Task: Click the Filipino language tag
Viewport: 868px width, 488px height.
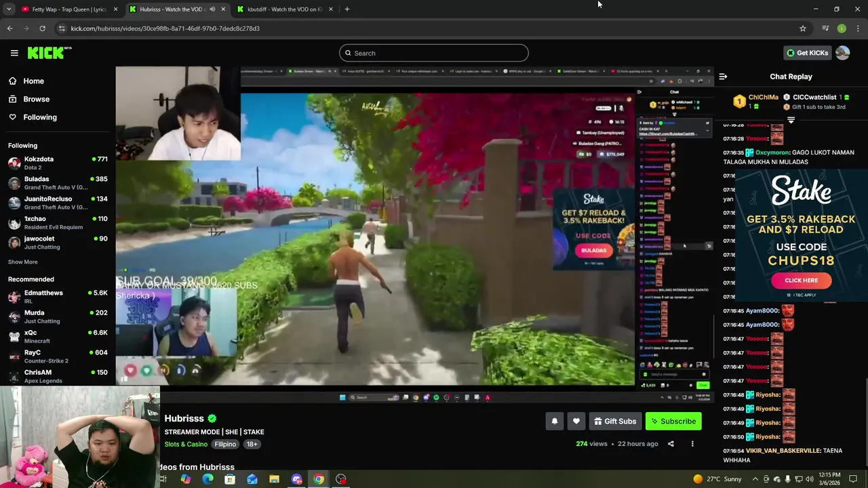Action: (225, 444)
